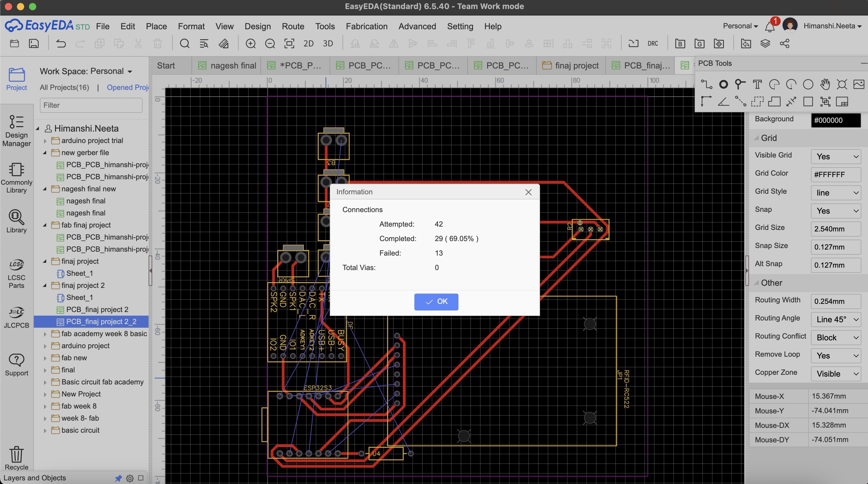Click the Background color field #000000
The image size is (868, 484).
pyautogui.click(x=836, y=120)
